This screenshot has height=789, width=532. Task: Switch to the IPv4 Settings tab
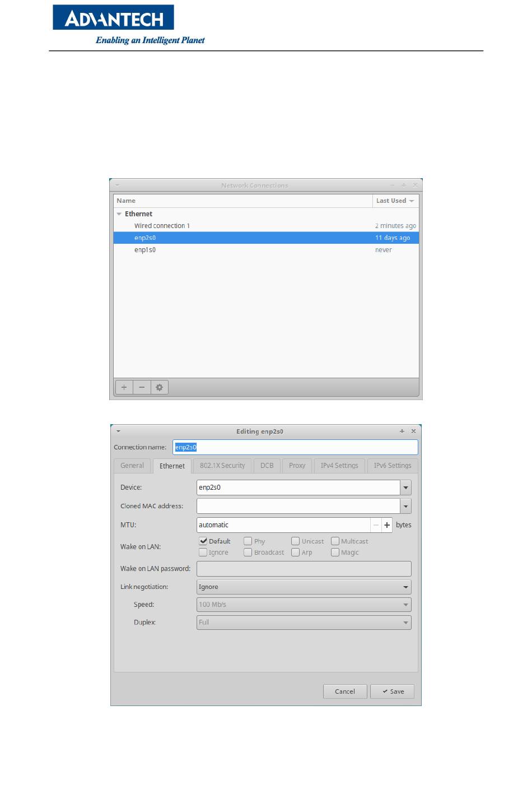[339, 466]
